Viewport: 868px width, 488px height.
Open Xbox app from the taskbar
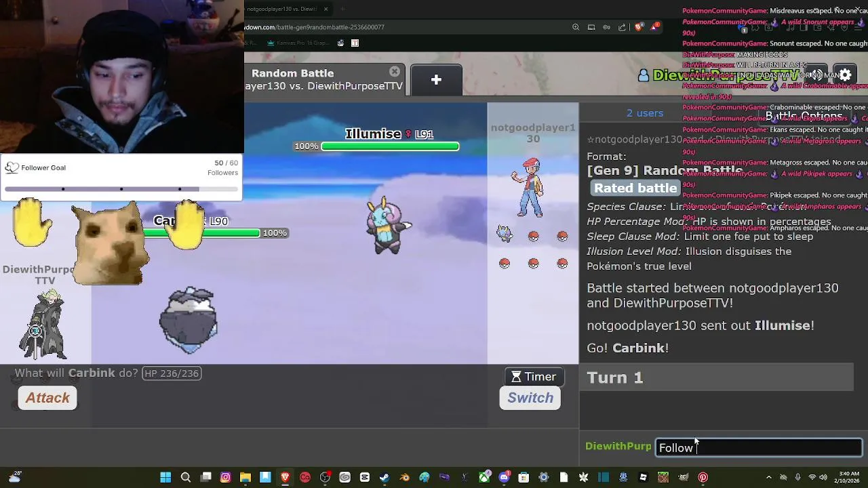point(484,478)
